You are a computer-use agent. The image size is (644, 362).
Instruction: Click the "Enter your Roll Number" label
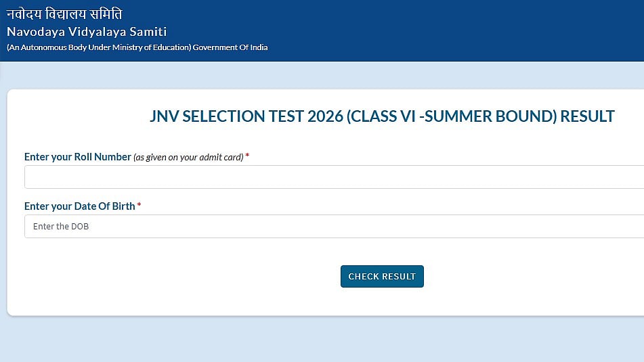coord(77,157)
